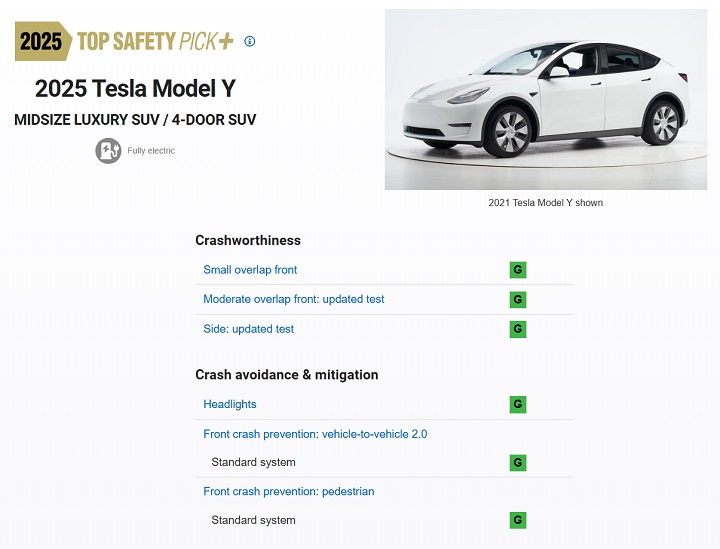Viewport: 720px width, 549px height.
Task: Click the Fully electric label text
Action: coord(151,151)
